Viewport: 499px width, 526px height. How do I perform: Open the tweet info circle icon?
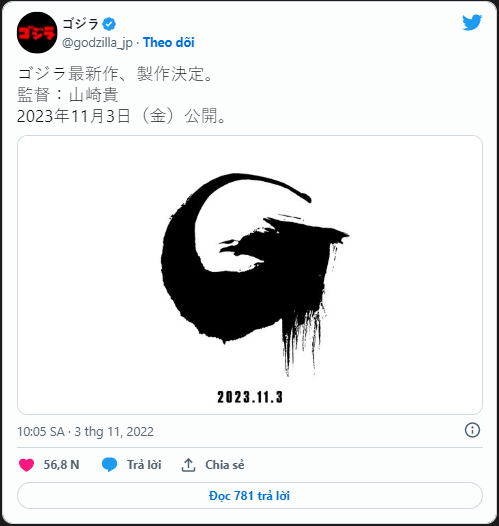tap(472, 430)
